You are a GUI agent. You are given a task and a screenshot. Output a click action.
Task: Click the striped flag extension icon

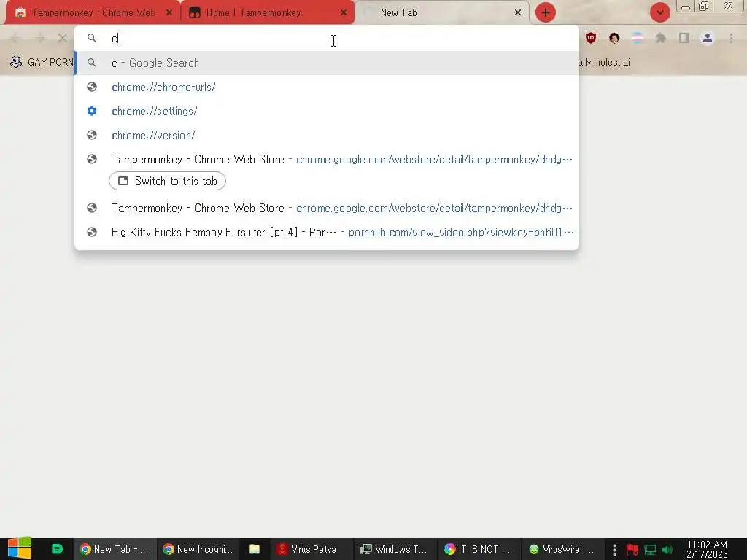(x=638, y=38)
